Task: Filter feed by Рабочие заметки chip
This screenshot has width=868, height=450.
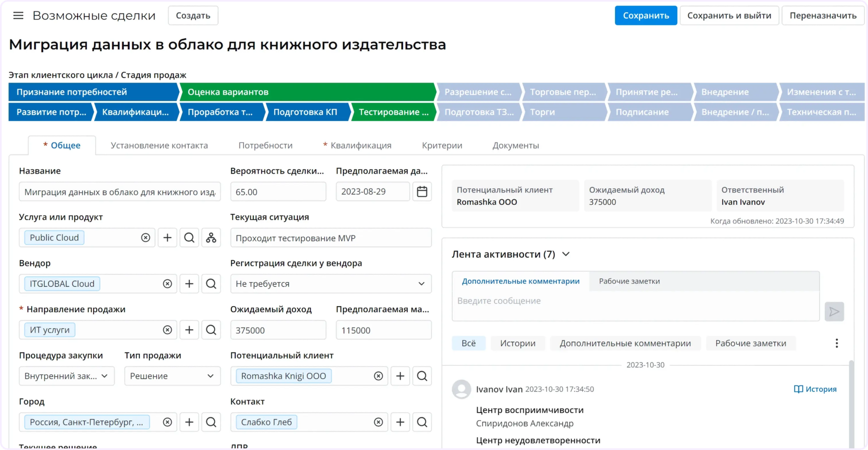Action: pyautogui.click(x=750, y=343)
